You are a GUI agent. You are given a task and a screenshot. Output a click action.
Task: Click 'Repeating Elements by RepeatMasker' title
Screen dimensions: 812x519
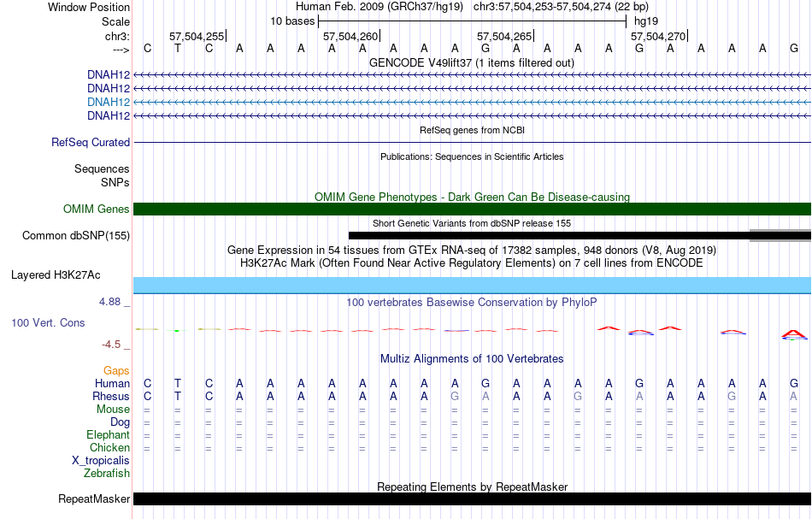point(473,487)
